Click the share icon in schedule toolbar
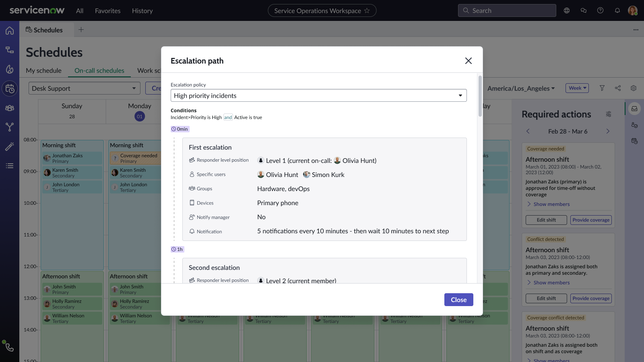 pyautogui.click(x=618, y=88)
